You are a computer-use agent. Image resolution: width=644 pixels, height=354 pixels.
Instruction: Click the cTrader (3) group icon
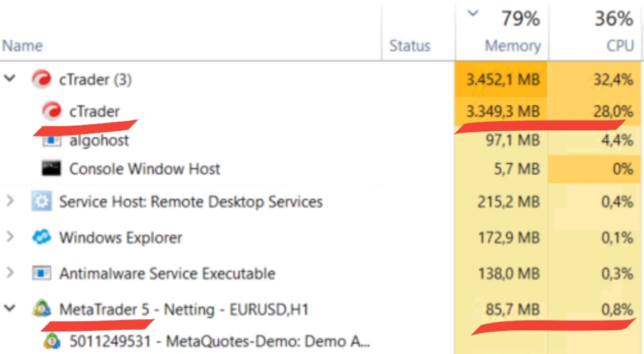pos(42,79)
